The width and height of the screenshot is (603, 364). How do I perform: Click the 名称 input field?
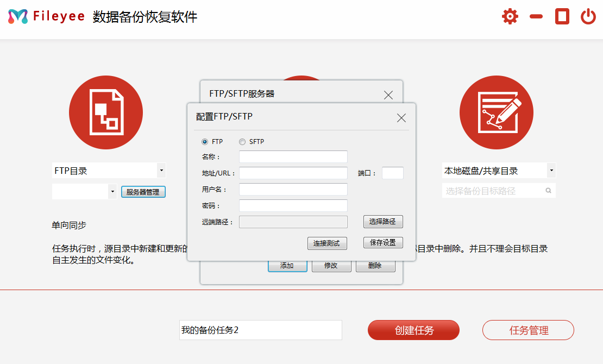click(293, 156)
